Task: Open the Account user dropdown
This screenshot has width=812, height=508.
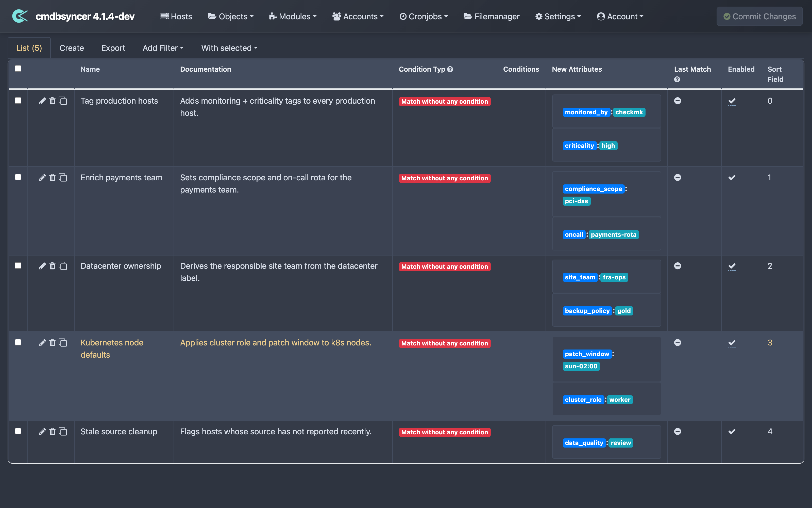Action: [620, 16]
